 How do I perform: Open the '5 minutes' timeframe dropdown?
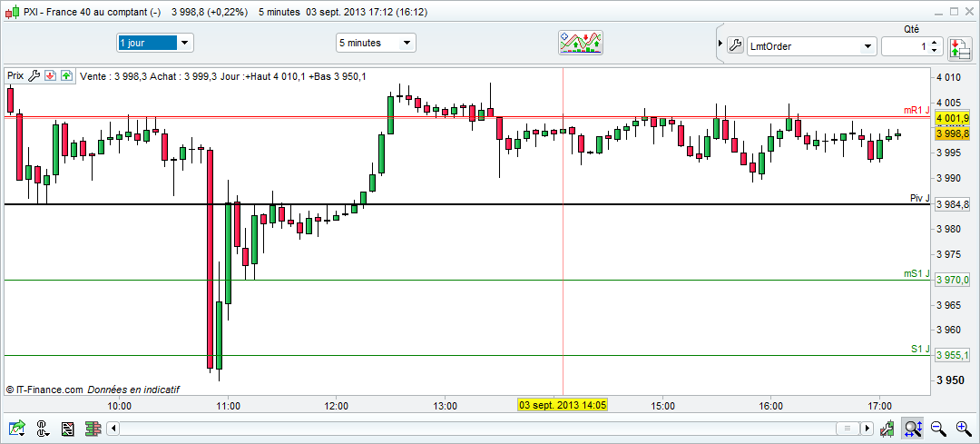[x=376, y=43]
